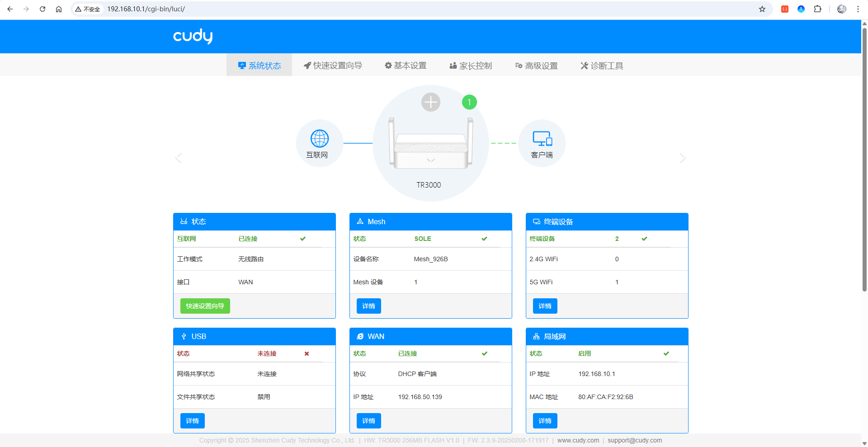Click the Internet globe icon

click(319, 139)
